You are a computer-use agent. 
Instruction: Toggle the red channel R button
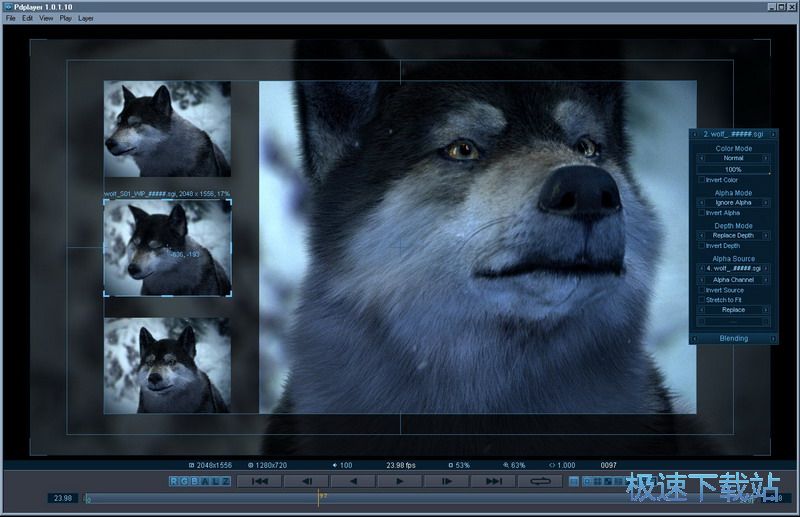tap(174, 481)
